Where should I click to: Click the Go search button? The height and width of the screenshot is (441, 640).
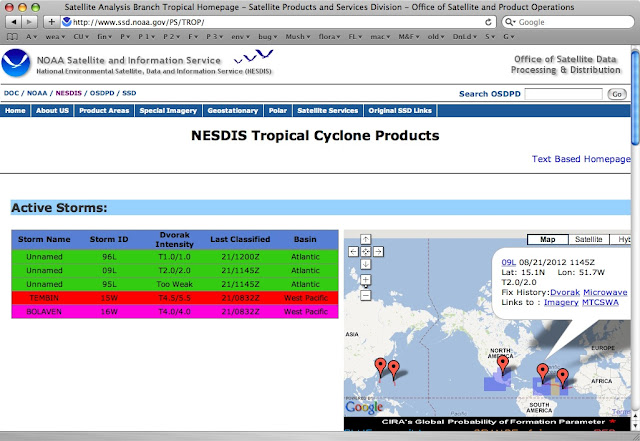[617, 94]
